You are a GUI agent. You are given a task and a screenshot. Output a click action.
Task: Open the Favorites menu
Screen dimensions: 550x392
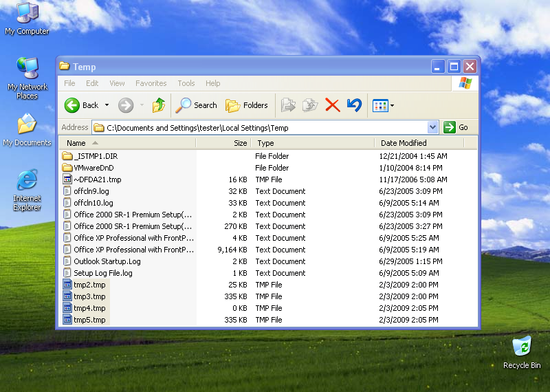tap(151, 83)
